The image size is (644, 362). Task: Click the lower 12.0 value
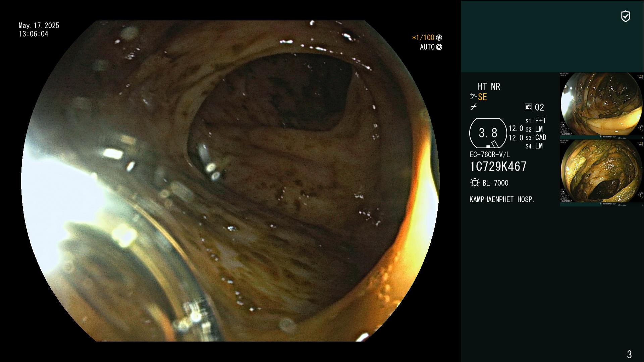click(516, 138)
